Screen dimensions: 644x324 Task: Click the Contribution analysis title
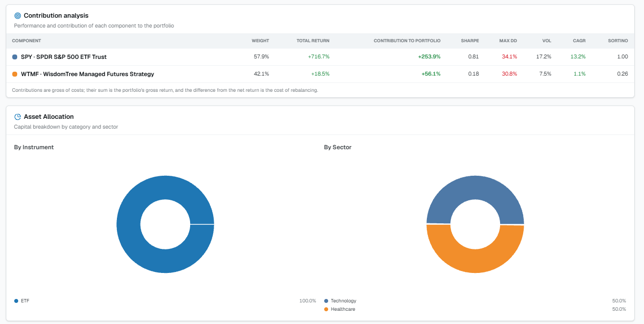[x=56, y=16]
